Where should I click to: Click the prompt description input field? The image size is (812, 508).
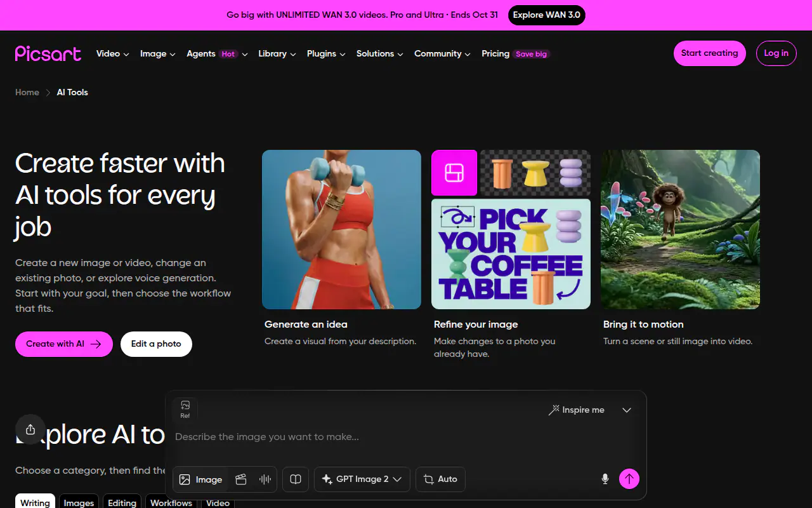click(x=406, y=437)
